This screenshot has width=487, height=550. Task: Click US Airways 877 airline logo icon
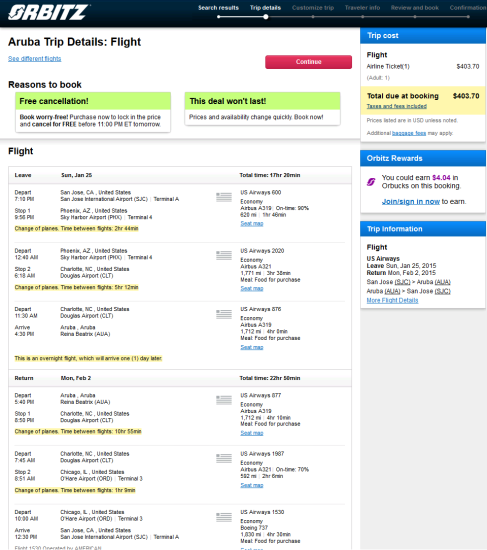[x=224, y=400]
